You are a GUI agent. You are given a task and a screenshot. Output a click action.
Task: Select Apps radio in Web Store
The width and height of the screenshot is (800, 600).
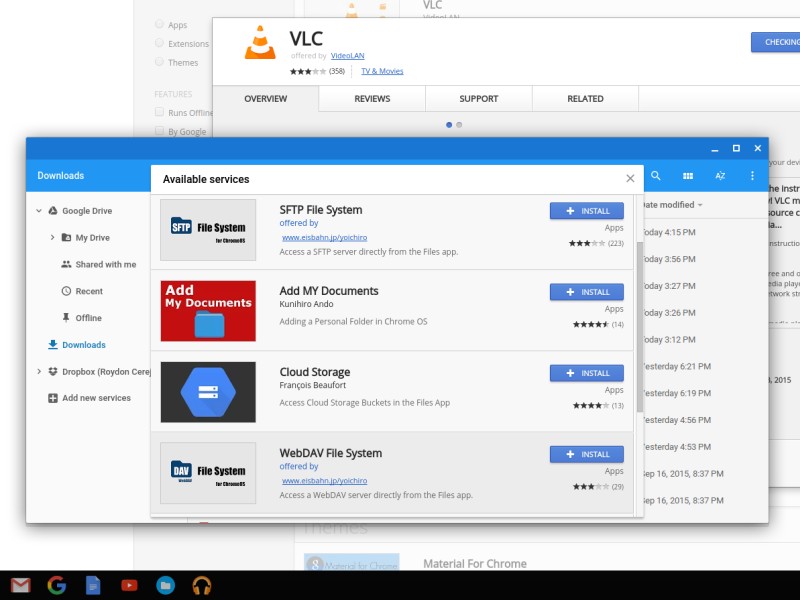(x=159, y=24)
